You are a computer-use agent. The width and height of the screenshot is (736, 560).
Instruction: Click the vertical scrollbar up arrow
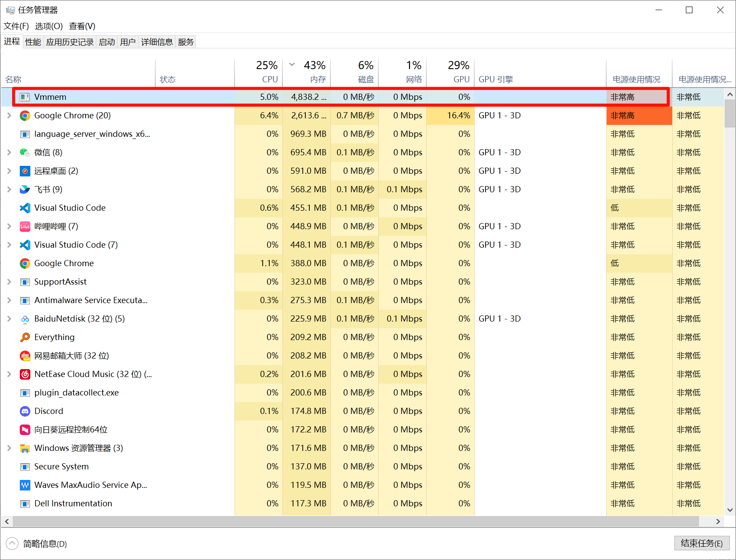pos(730,94)
